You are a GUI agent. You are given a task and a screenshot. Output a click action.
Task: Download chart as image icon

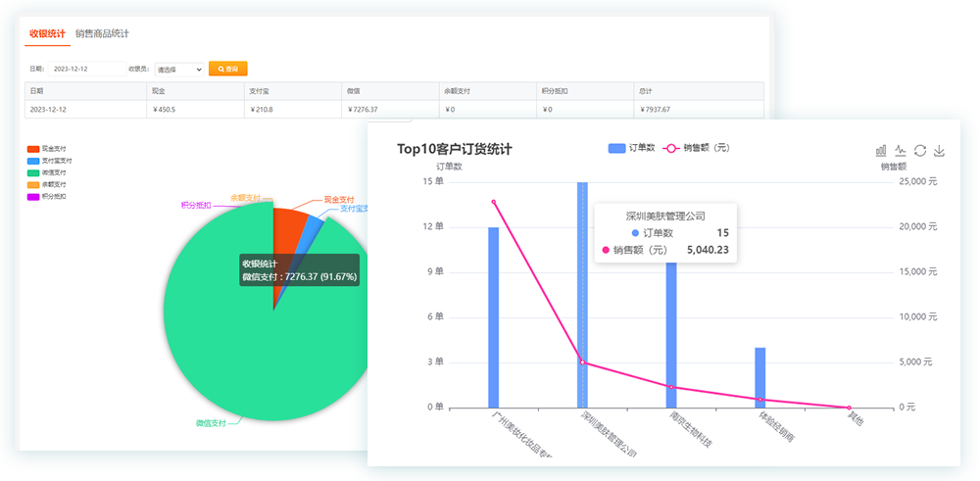940,150
